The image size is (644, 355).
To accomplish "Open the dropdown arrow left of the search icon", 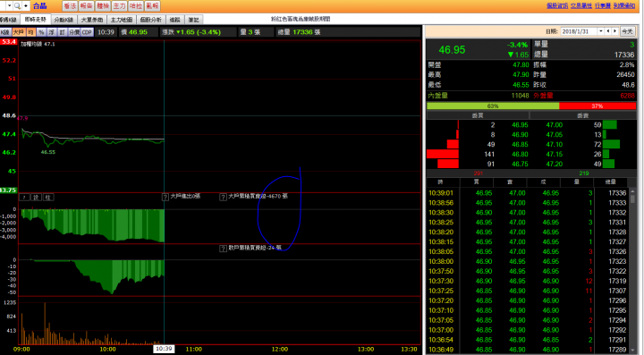I will (x=9, y=5).
